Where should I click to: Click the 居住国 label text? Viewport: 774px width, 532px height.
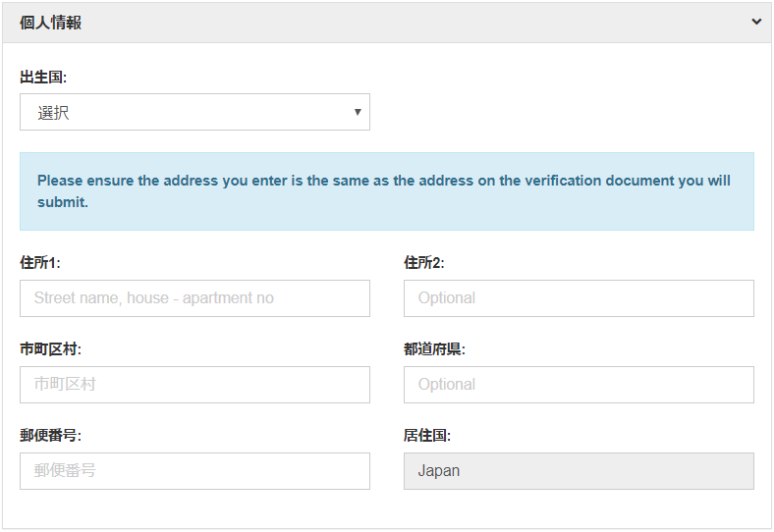click(x=427, y=436)
